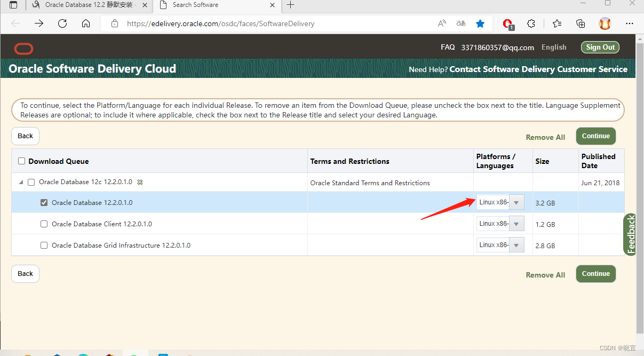
Task: Open Contact Software Delivery Customer Service link
Action: [x=538, y=69]
